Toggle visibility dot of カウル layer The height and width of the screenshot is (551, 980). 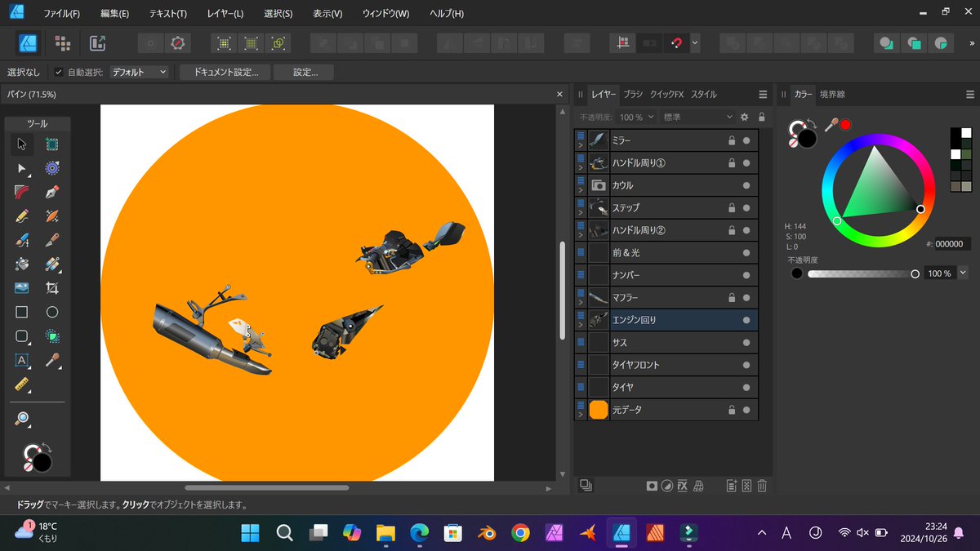(x=746, y=185)
